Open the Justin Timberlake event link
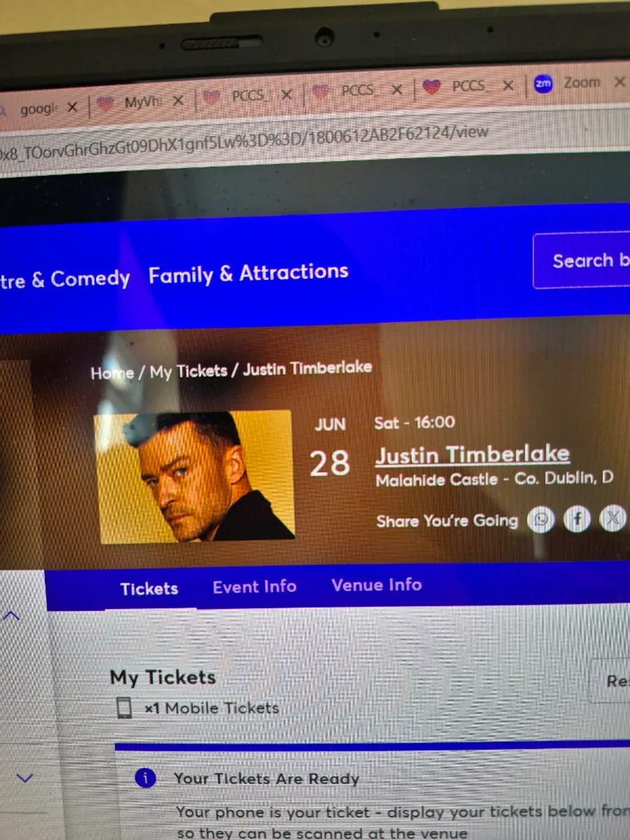The width and height of the screenshot is (630, 840). (x=472, y=454)
